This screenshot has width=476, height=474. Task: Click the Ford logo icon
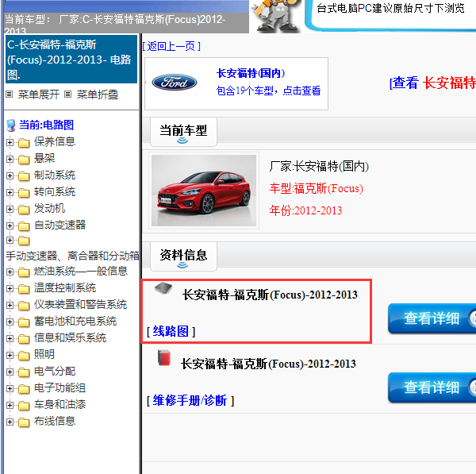pyautogui.click(x=175, y=83)
